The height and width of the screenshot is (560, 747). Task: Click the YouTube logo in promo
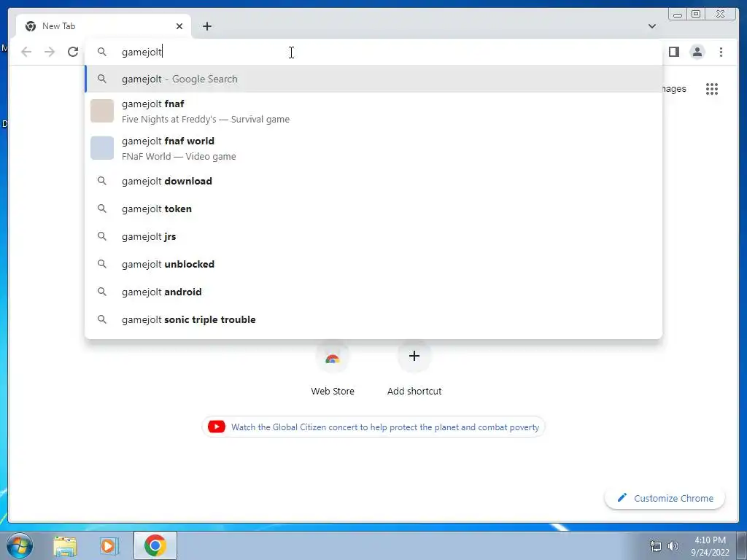pyautogui.click(x=216, y=427)
